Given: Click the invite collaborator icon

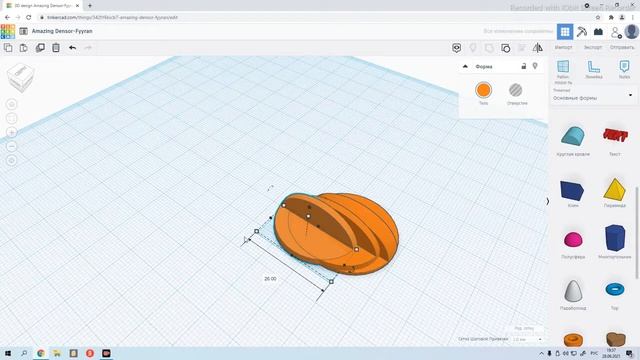Looking at the screenshot, I should point(616,32).
